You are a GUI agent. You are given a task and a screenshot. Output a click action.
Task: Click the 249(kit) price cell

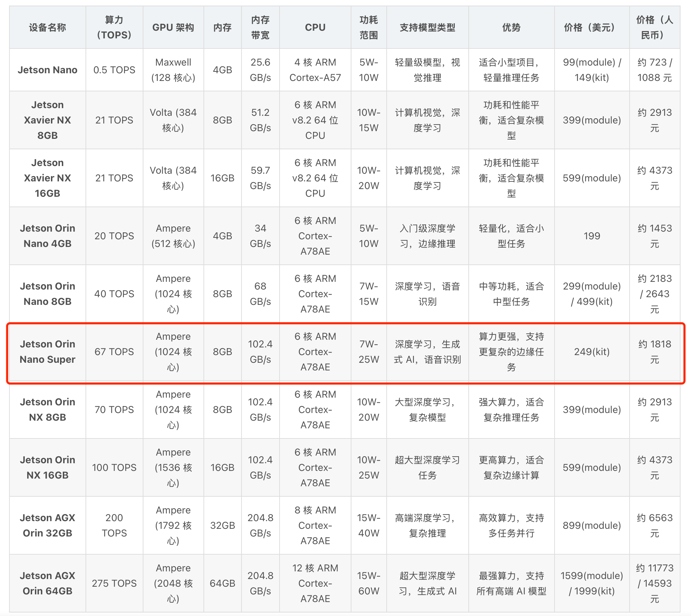tap(592, 352)
